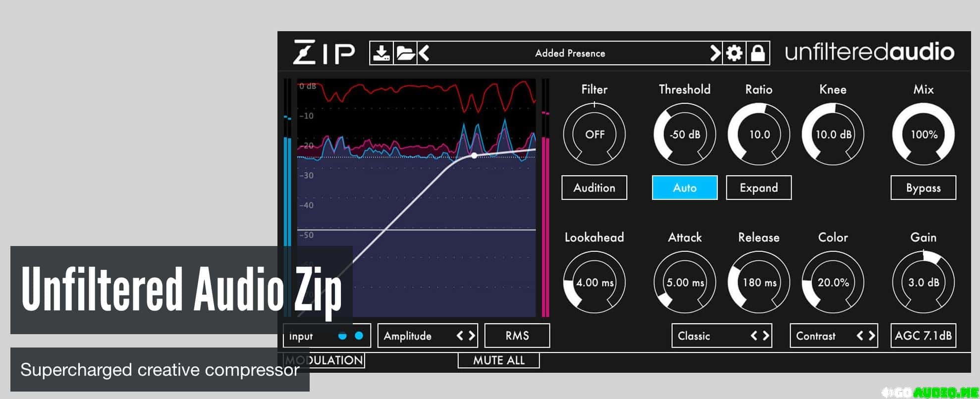This screenshot has width=980, height=399.
Task: Select the half-filled dot in the Input box
Action: 342,336
